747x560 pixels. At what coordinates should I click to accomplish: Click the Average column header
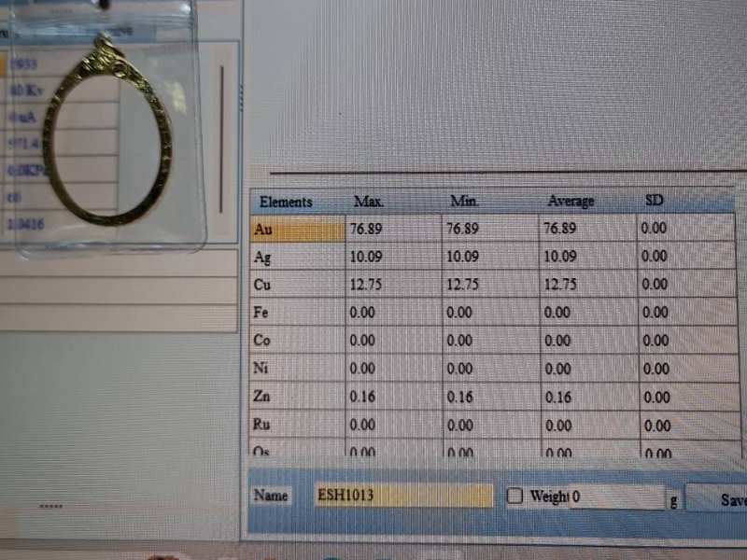(x=571, y=202)
